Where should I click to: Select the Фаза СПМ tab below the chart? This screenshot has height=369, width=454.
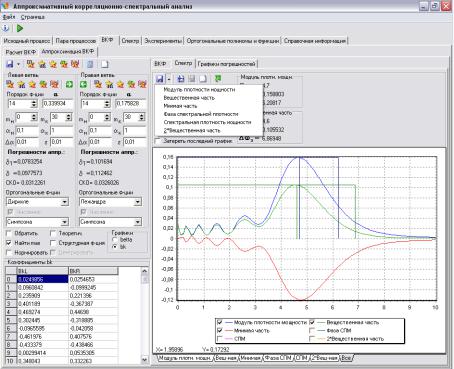point(278,358)
